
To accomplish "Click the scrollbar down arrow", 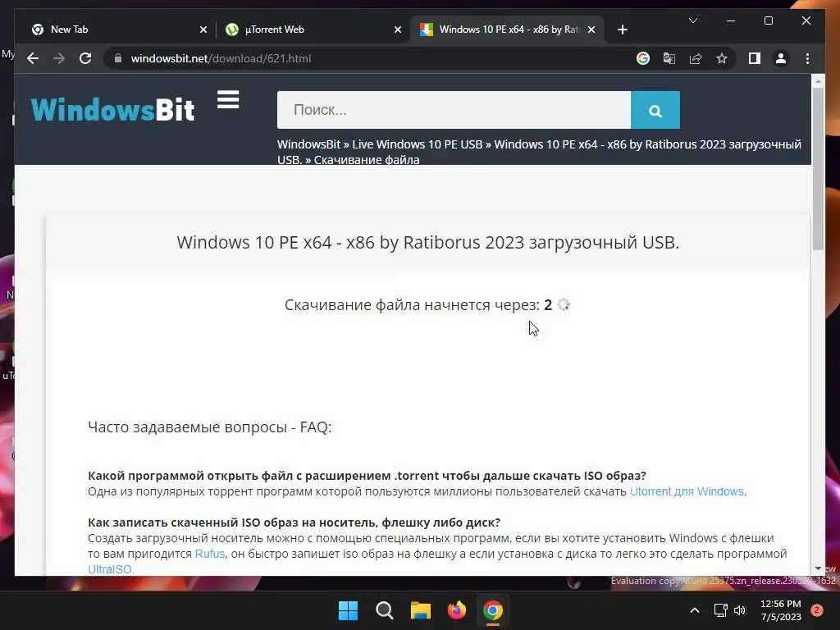I will tap(818, 568).
